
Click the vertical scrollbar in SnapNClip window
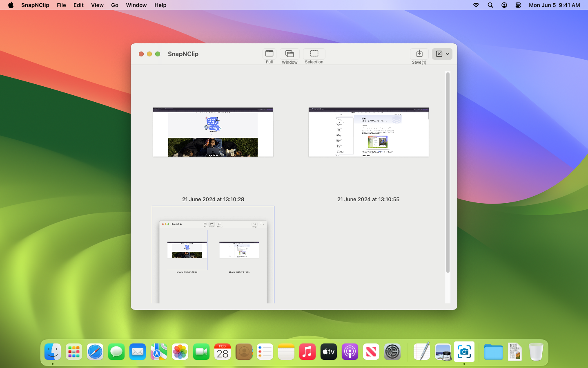[448, 173]
